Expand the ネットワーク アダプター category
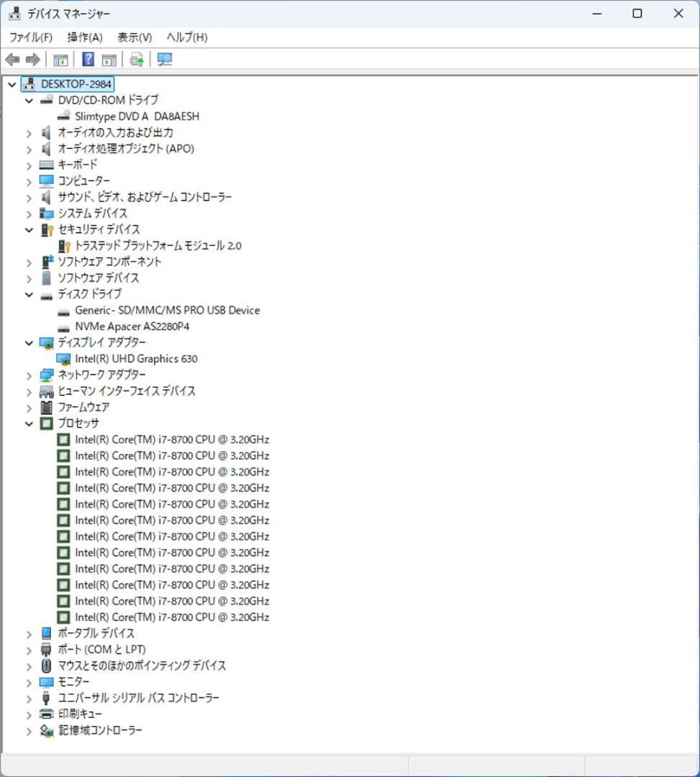This screenshot has width=700, height=777. [28, 374]
